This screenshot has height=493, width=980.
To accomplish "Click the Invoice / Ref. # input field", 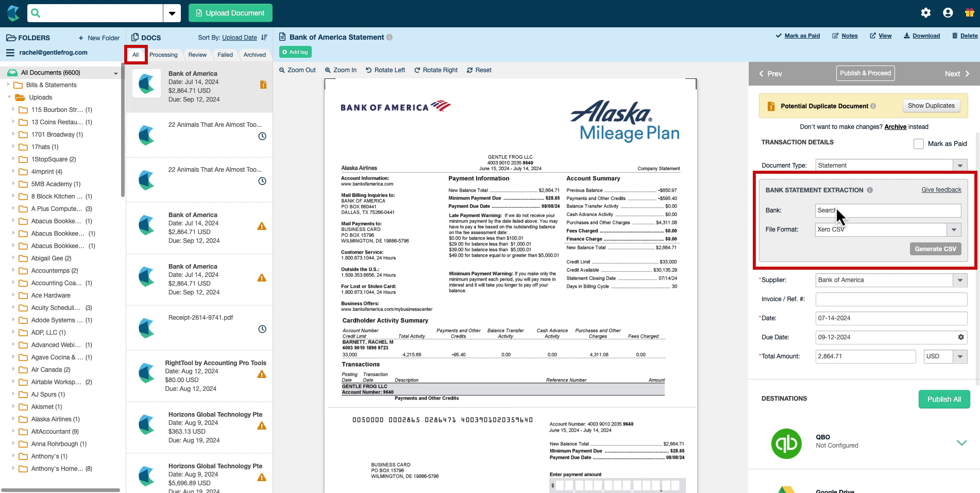I will pos(891,299).
